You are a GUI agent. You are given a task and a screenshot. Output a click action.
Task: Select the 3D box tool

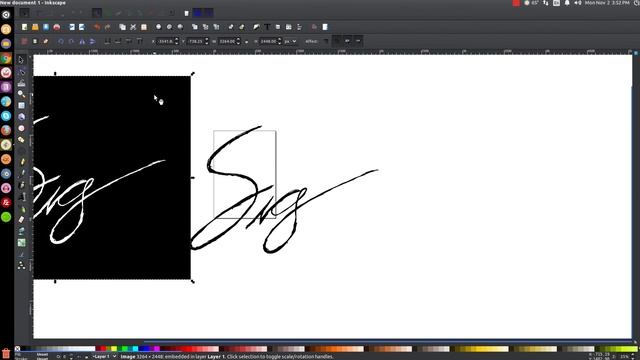(x=21, y=117)
